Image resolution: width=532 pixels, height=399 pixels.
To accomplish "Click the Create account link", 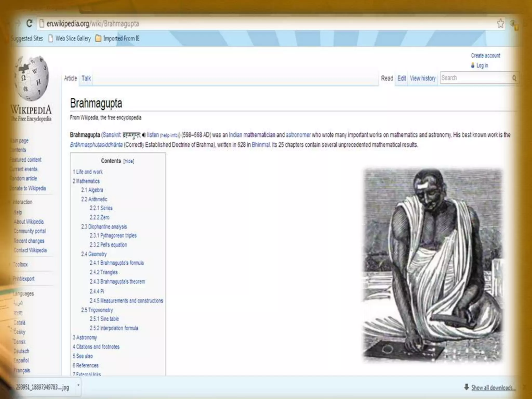I will (485, 56).
